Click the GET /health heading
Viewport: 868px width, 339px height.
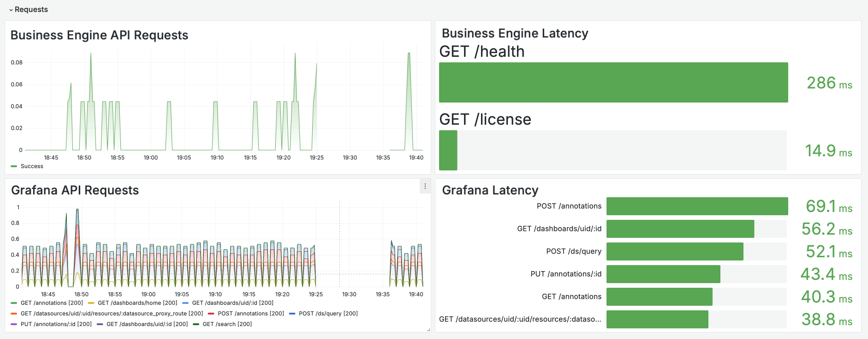pyautogui.click(x=482, y=51)
